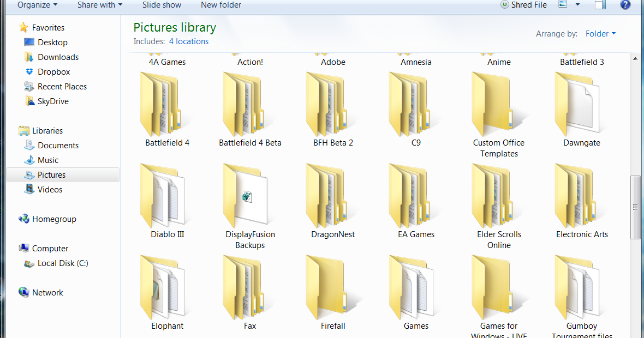Viewport: 644px width, 338px height.
Task: Select the Games folder icon
Action: (411, 287)
